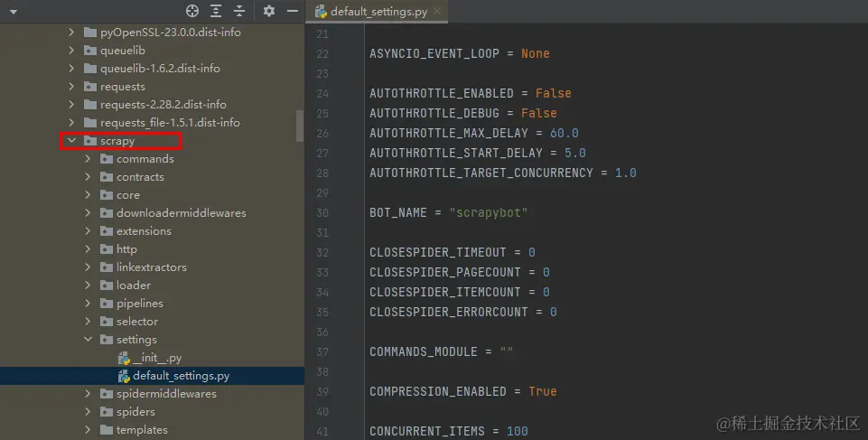Click line number 30 in gutter
Viewport: 868px width, 440px height.
pyautogui.click(x=322, y=212)
